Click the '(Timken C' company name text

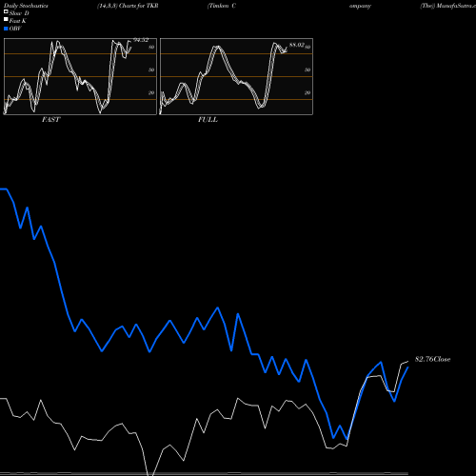tap(221, 6)
